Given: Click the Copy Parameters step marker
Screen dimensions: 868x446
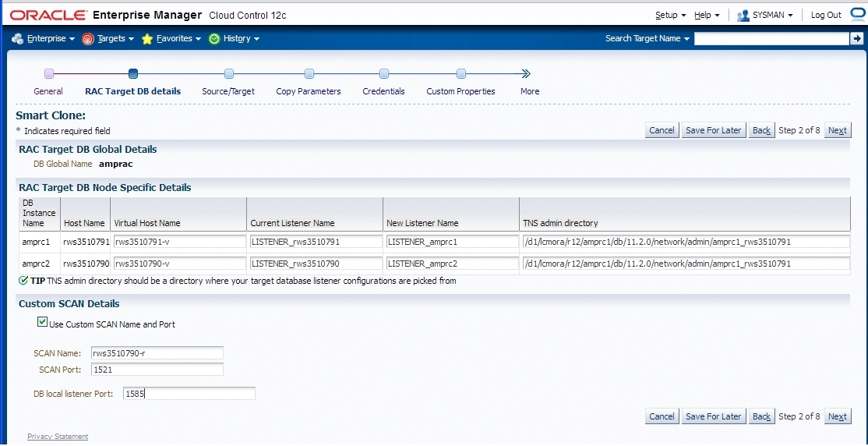Looking at the screenshot, I should pos(309,74).
